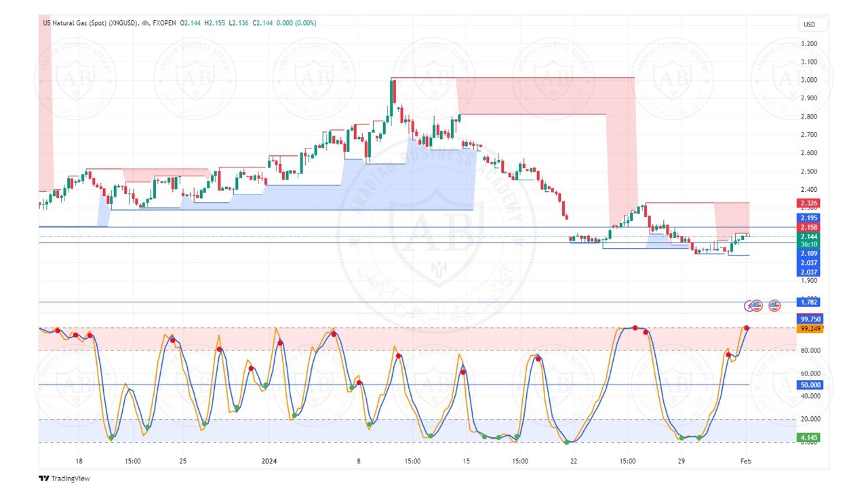Image resolution: width=868 pixels, height=488 pixels.
Task: Click the 1.900 price axis value
Action: tap(808, 281)
